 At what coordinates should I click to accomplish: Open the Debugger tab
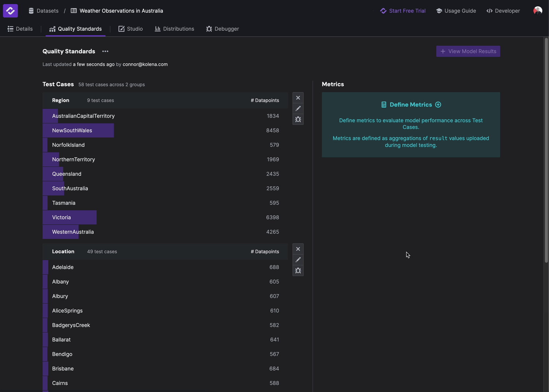pyautogui.click(x=223, y=29)
